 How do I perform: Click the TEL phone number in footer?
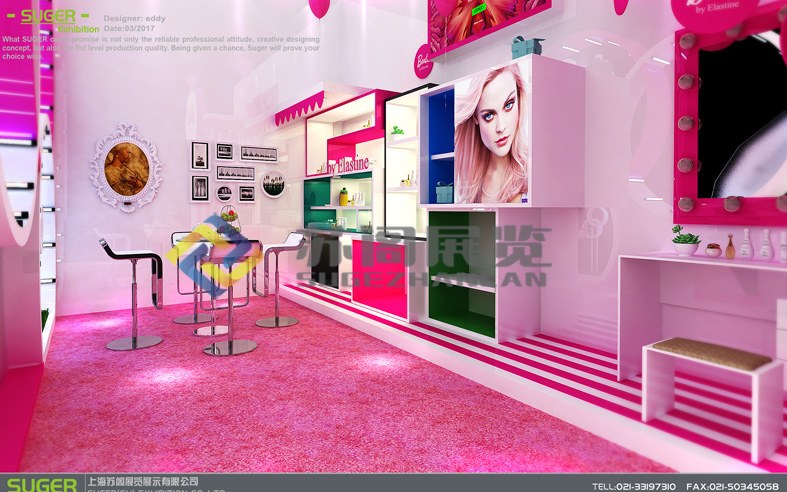(635, 486)
